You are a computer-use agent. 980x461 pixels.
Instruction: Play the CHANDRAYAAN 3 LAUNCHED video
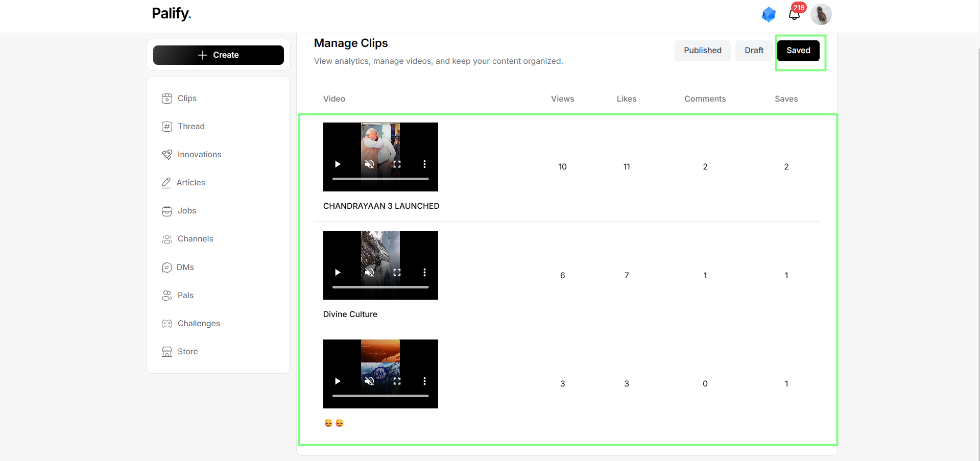tap(338, 164)
